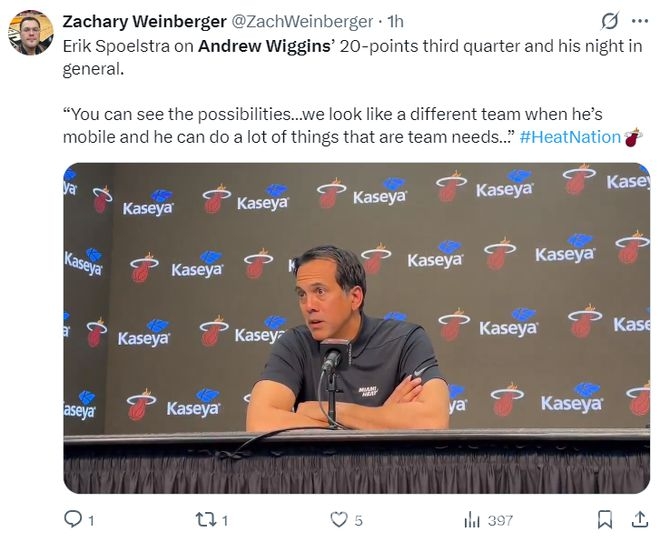
Task: Open the share upload icon
Action: click(x=639, y=519)
